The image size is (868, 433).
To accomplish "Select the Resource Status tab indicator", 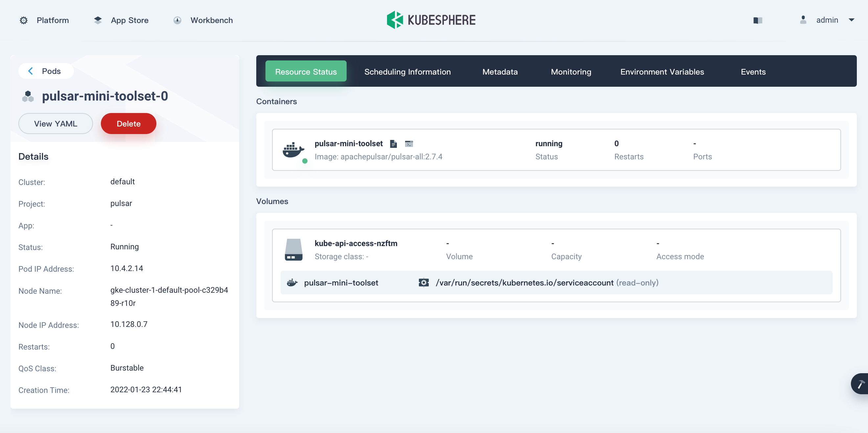I will (306, 71).
